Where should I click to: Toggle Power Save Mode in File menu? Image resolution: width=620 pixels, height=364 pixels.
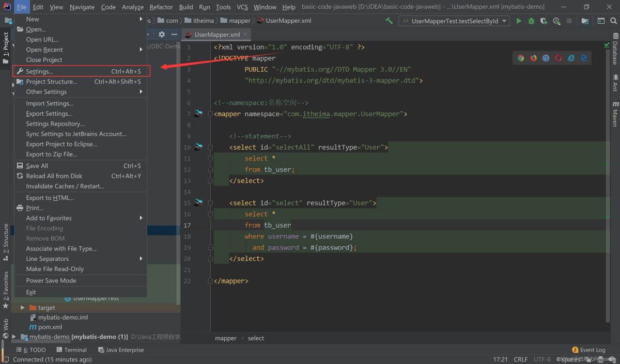click(x=80, y=280)
